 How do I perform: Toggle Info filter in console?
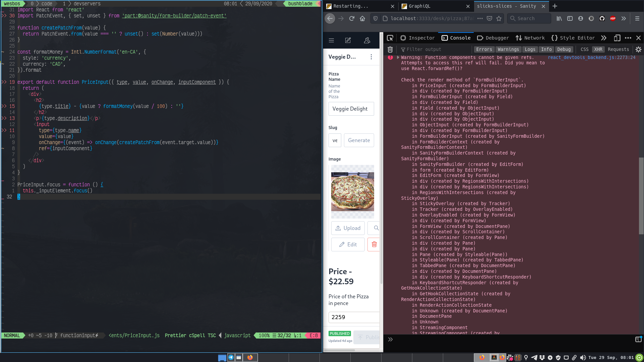click(546, 49)
